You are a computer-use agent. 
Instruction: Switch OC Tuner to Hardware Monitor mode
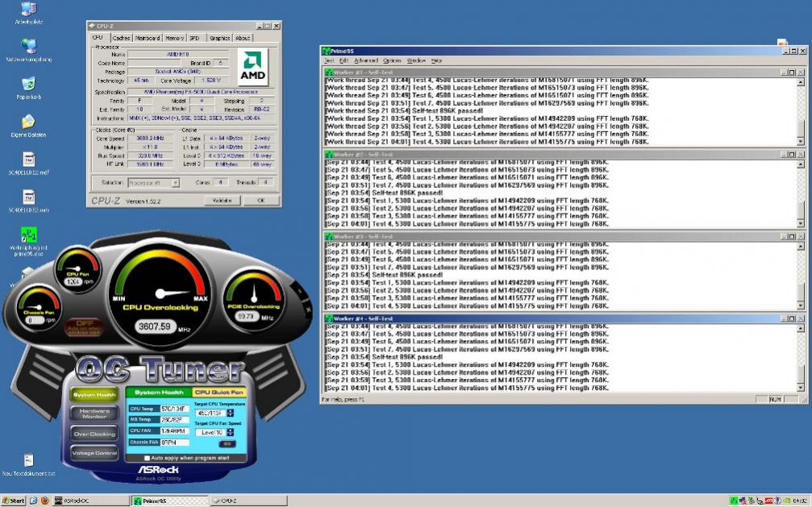94,413
